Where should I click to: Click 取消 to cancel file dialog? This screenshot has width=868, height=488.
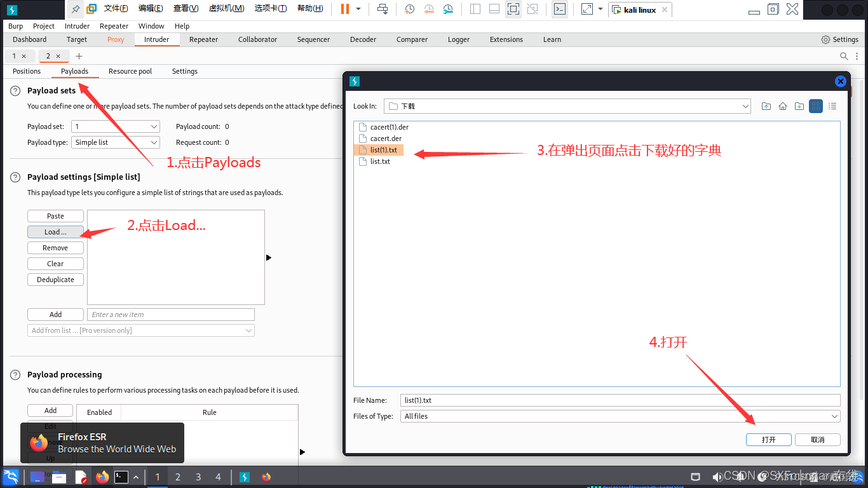818,440
